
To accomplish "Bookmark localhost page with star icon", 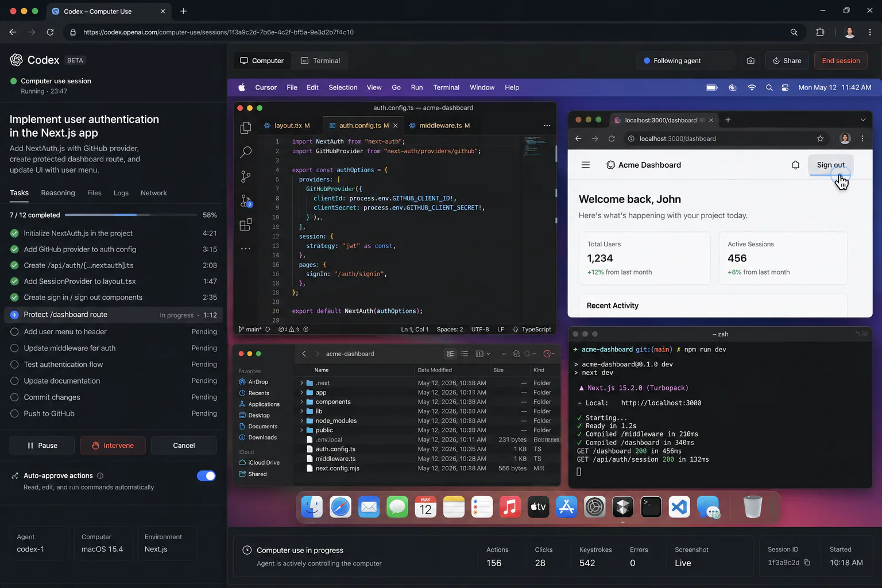I will click(820, 138).
